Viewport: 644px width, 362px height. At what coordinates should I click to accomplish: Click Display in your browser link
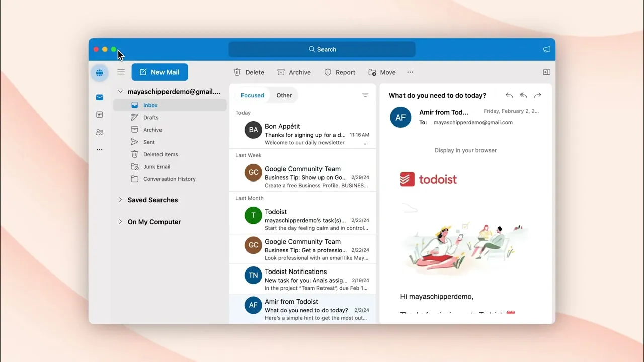coord(465,150)
